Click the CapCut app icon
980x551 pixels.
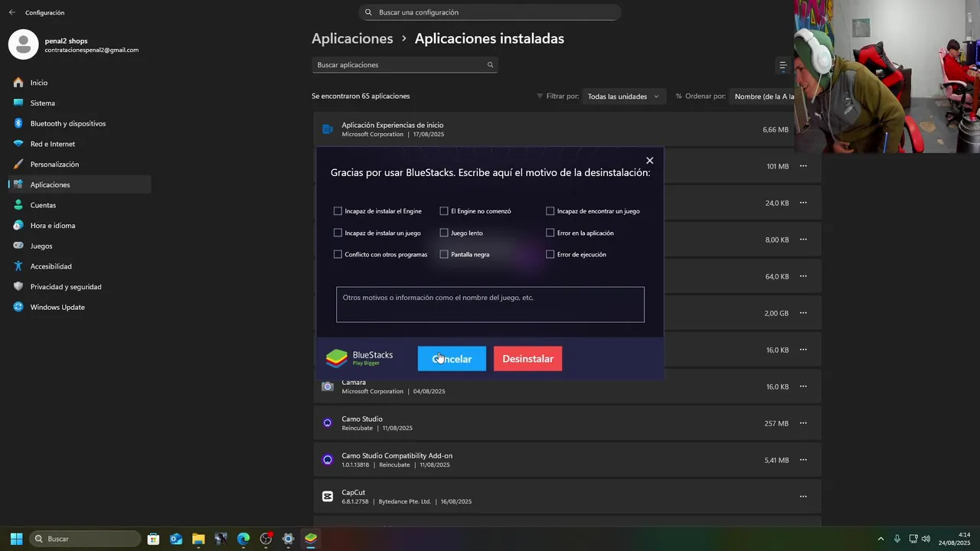pyautogui.click(x=328, y=497)
